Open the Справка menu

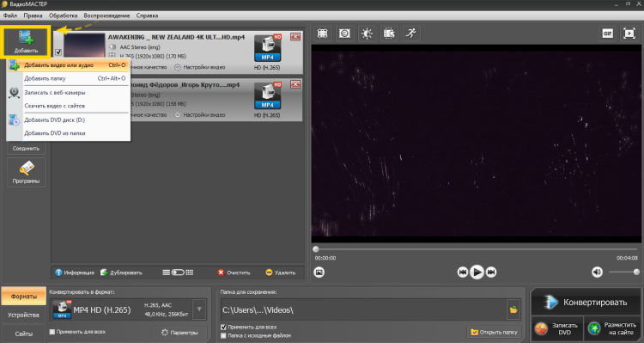[147, 15]
